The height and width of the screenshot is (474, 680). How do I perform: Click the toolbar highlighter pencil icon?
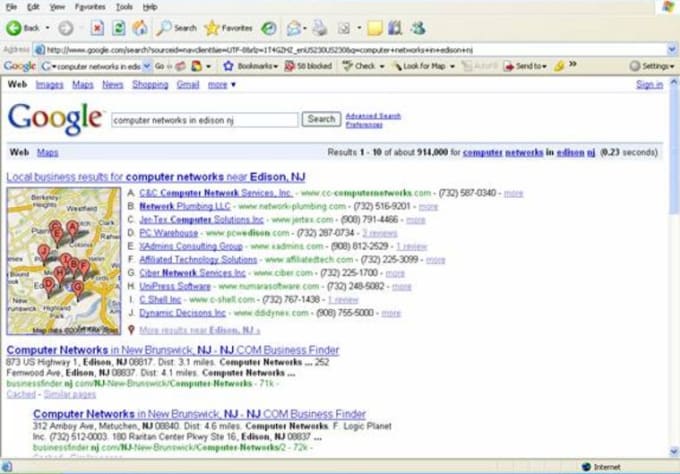(559, 66)
